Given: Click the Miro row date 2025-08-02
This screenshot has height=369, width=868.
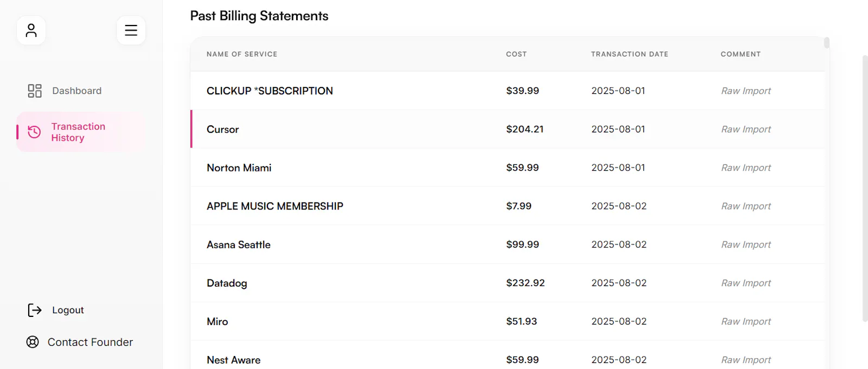Looking at the screenshot, I should pyautogui.click(x=619, y=321).
